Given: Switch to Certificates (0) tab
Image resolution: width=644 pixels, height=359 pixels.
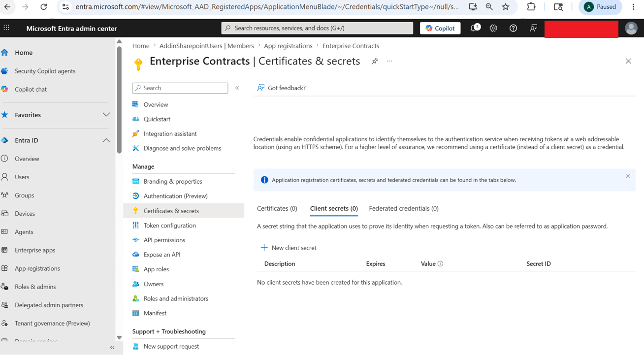Looking at the screenshot, I should click(277, 209).
